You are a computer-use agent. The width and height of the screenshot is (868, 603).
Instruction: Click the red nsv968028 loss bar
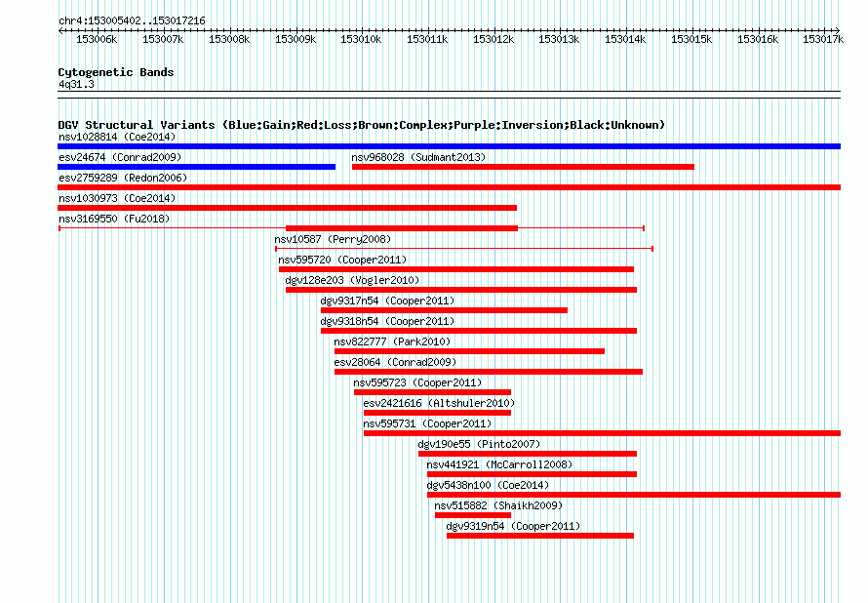pyautogui.click(x=523, y=167)
